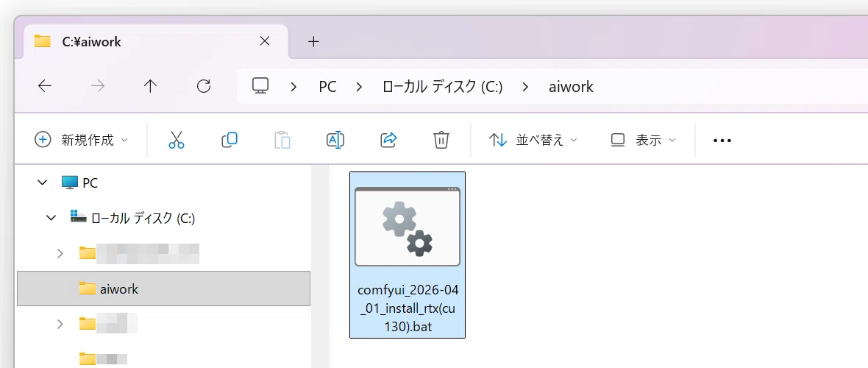868x368 pixels.
Task: Rename the selected file
Action: point(335,140)
